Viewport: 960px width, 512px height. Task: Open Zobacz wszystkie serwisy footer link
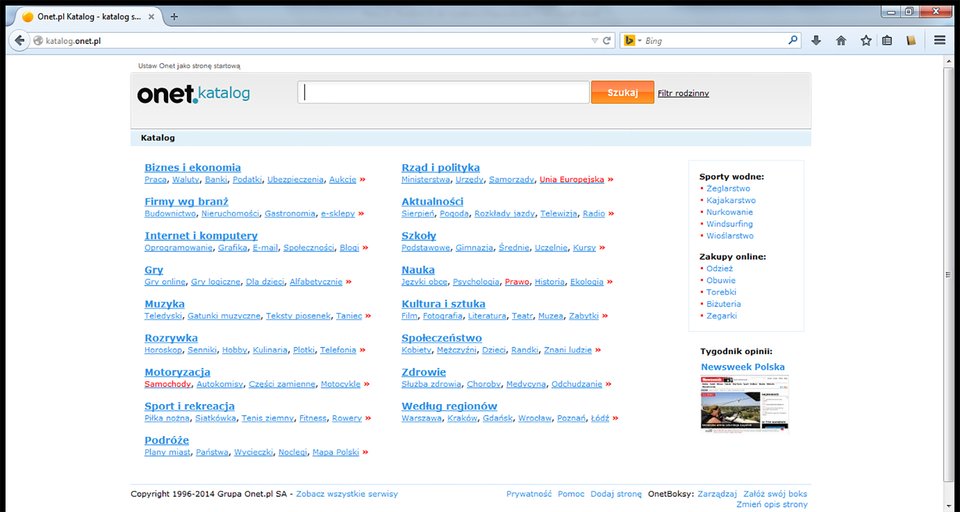point(347,494)
